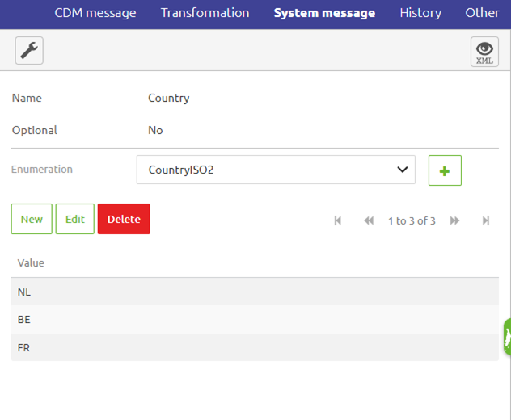The height and width of the screenshot is (420, 511).
Task: Go to the previous page of values
Action: click(x=369, y=220)
